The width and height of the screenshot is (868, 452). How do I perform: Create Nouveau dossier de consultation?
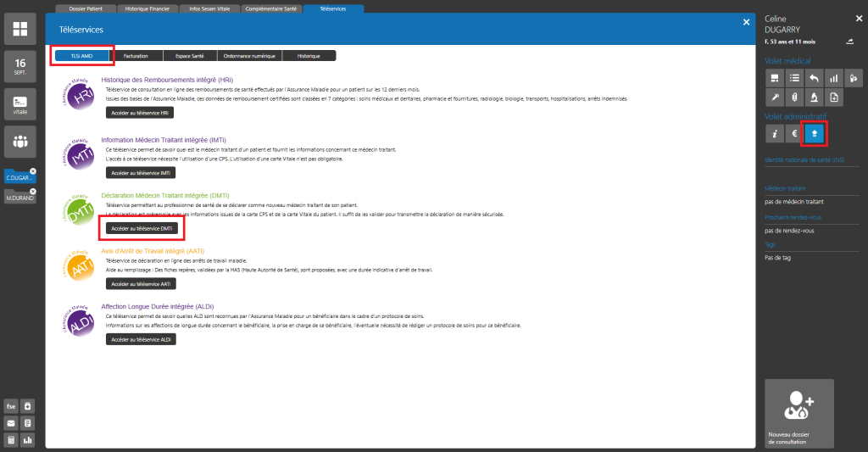(x=798, y=413)
